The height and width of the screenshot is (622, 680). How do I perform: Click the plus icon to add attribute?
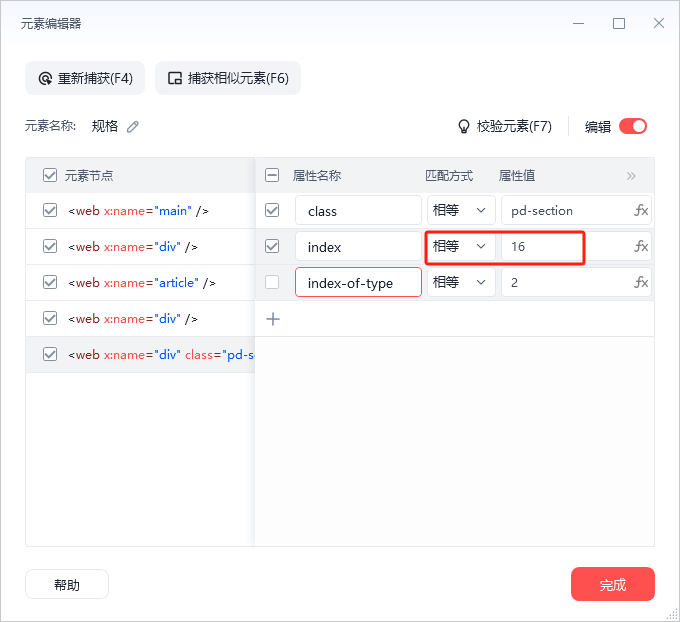[272, 319]
